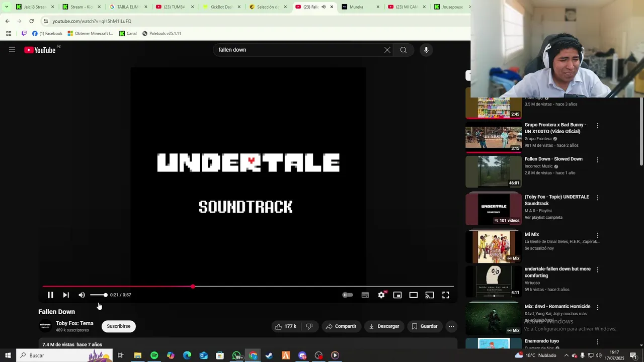Open options for Fallen Down - Slowed Down
The image size is (644, 362).
[598, 160]
